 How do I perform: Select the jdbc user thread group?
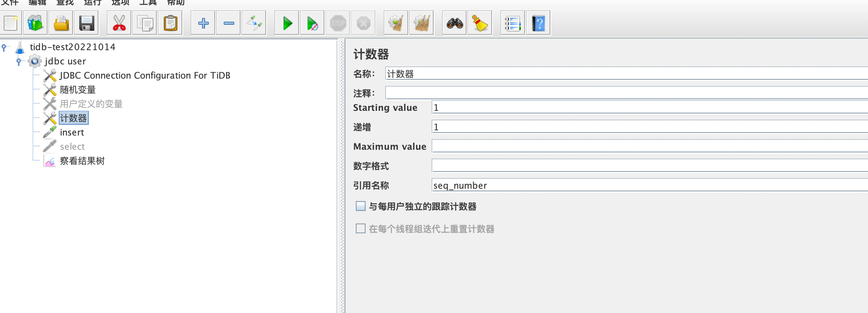(65, 61)
